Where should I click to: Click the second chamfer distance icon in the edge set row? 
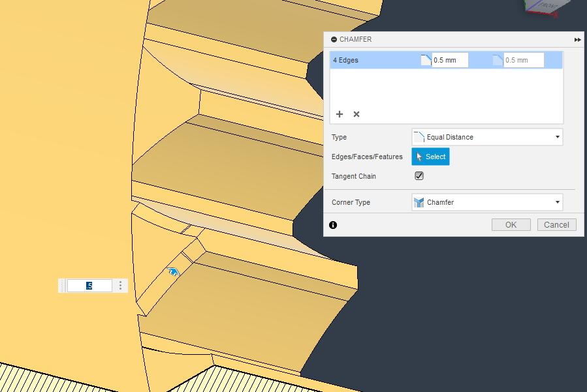pyautogui.click(x=496, y=59)
